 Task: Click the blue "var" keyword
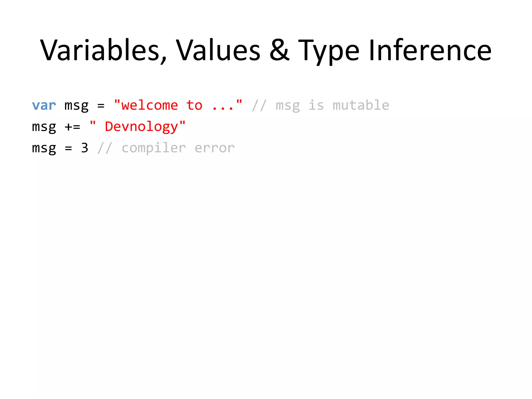pyautogui.click(x=44, y=105)
